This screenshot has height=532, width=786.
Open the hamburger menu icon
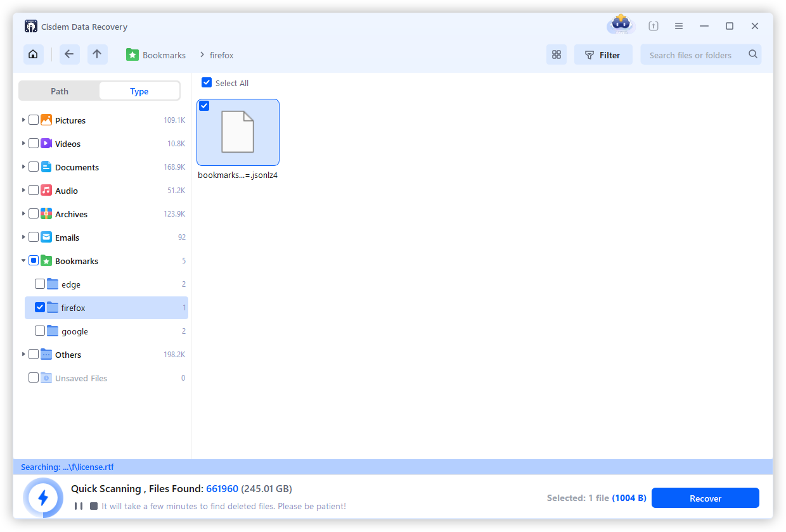[678, 25]
